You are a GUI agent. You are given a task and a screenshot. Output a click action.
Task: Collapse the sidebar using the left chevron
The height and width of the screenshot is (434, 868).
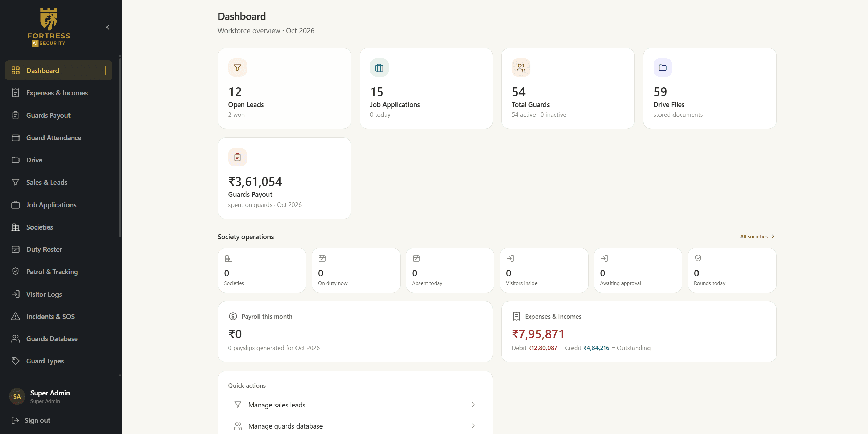tap(108, 27)
